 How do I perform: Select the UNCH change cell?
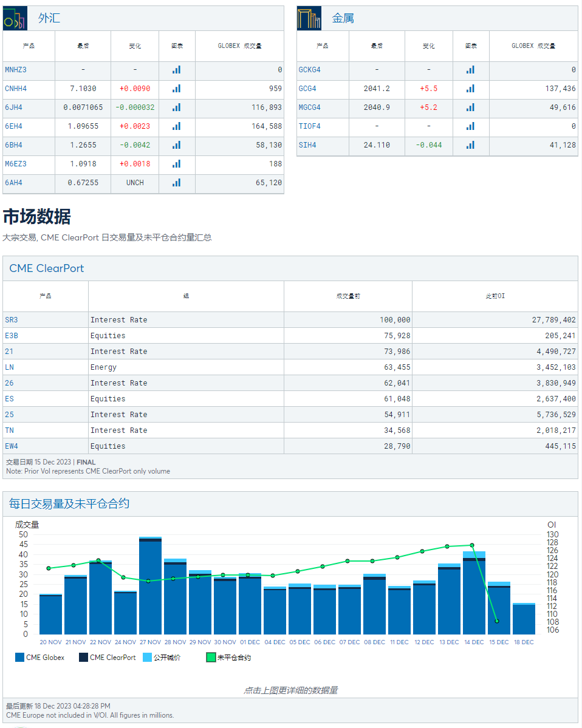(x=135, y=183)
